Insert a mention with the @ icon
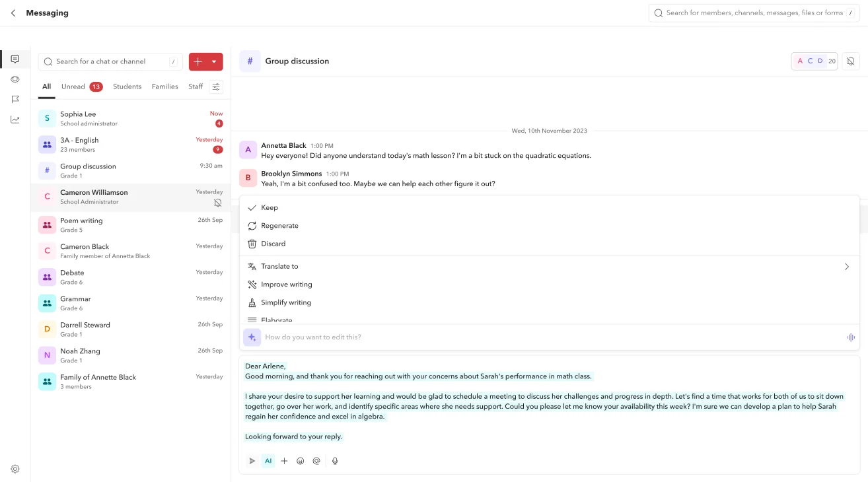The height and width of the screenshot is (482, 868). tap(316, 461)
